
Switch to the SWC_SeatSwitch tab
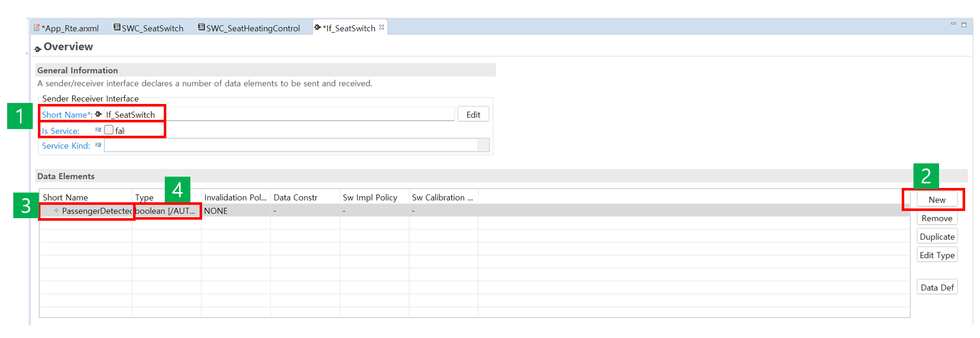pos(148,28)
